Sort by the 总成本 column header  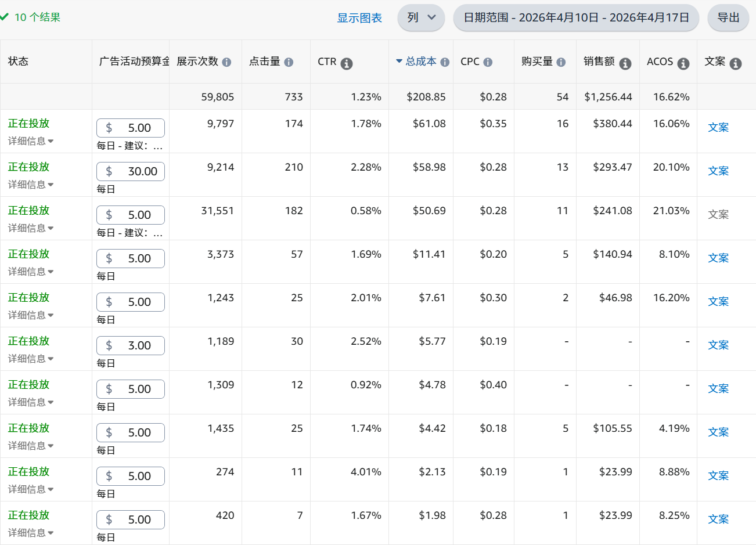pyautogui.click(x=420, y=62)
